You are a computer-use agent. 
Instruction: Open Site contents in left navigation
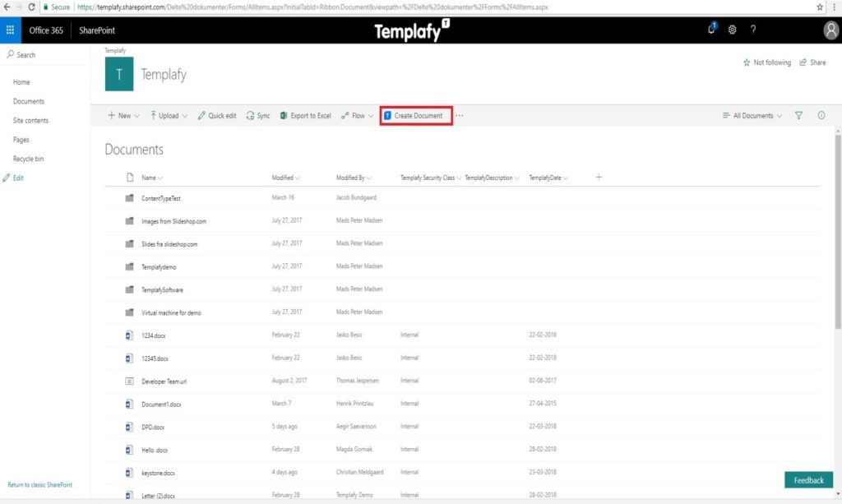(30, 121)
